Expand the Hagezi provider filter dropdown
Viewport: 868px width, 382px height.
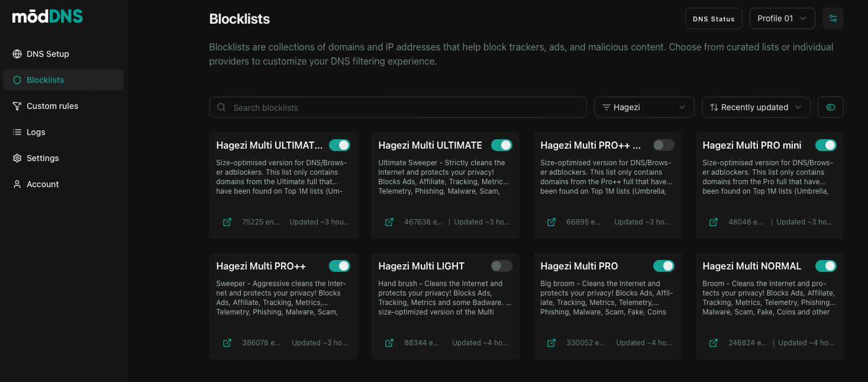click(644, 107)
